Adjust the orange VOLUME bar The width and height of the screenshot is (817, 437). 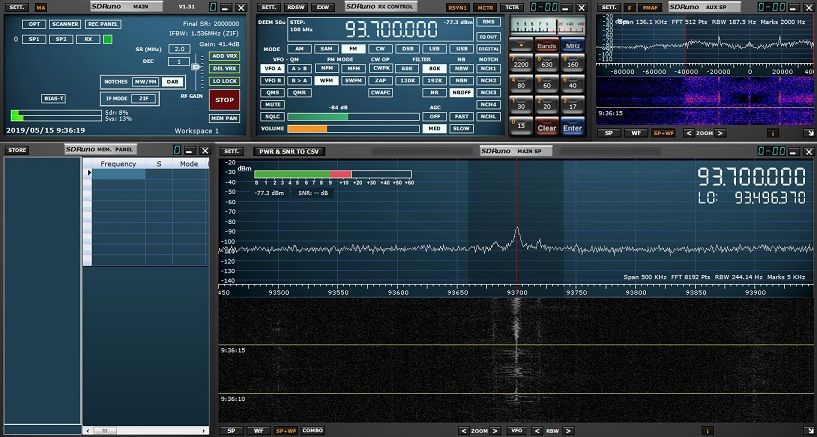(x=353, y=129)
